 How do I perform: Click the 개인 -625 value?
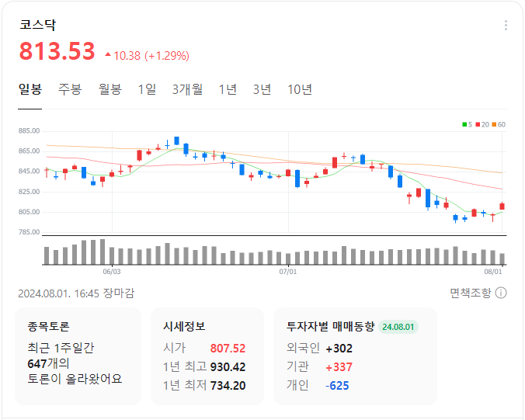pyautogui.click(x=337, y=386)
